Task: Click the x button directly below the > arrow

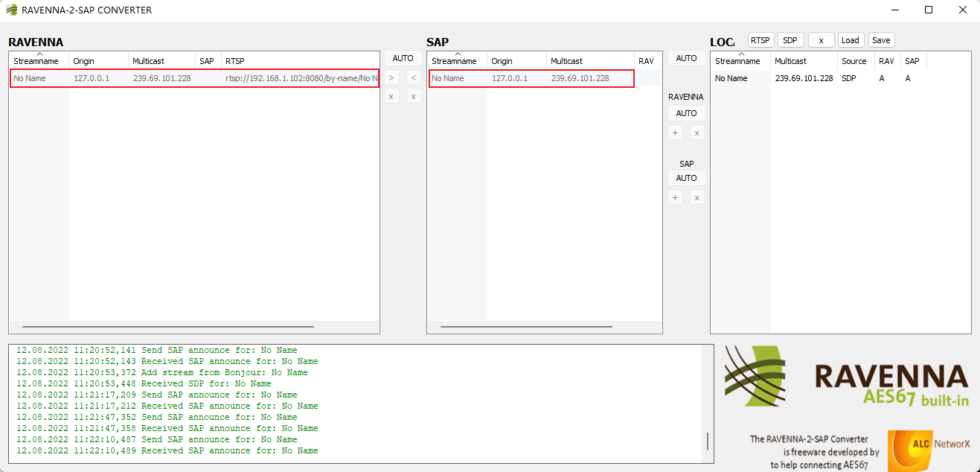Action: tap(391, 96)
